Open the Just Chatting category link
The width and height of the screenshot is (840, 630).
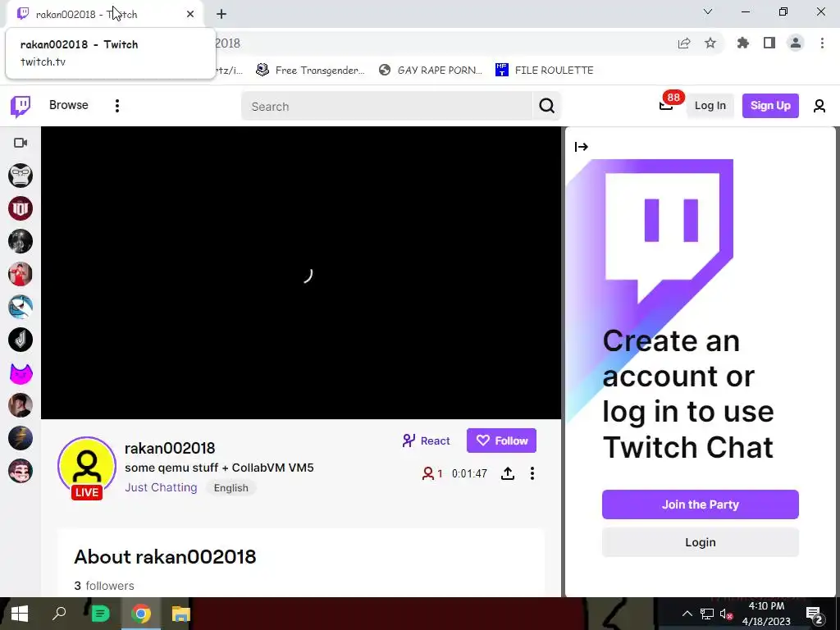point(161,487)
